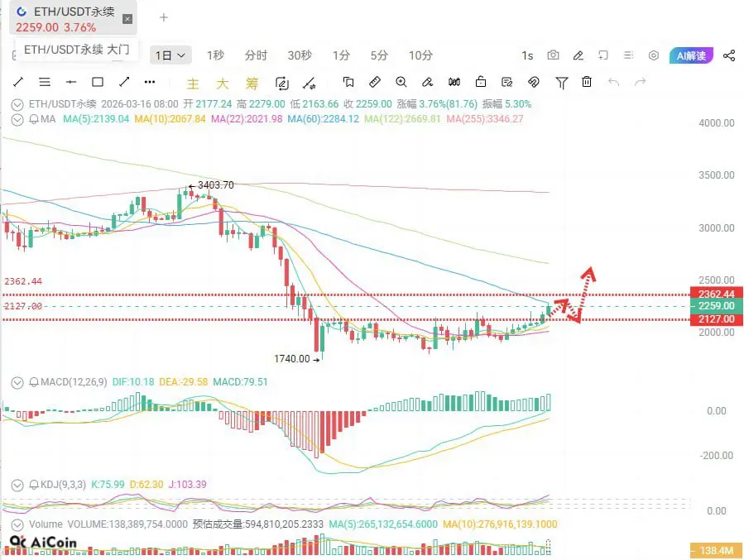
Task: Click the pencil edit icon in top bar
Action: point(578,55)
